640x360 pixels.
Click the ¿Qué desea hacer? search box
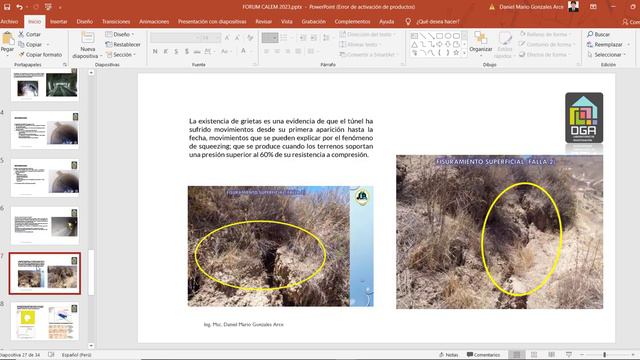438,22
